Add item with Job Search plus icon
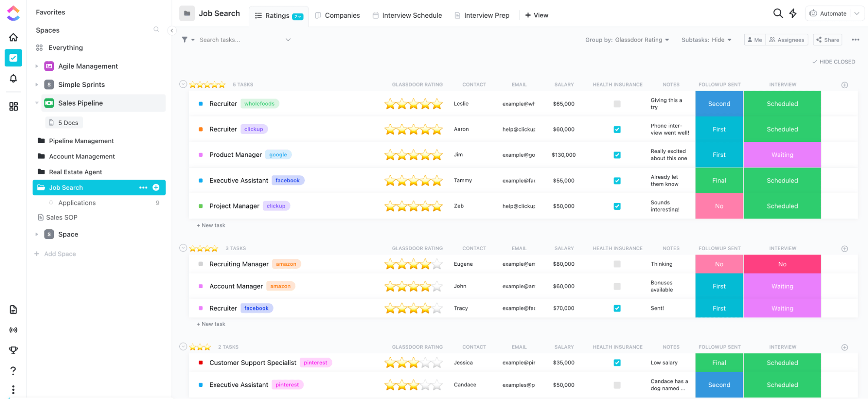Image resolution: width=868 pixels, height=399 pixels. [x=156, y=188]
